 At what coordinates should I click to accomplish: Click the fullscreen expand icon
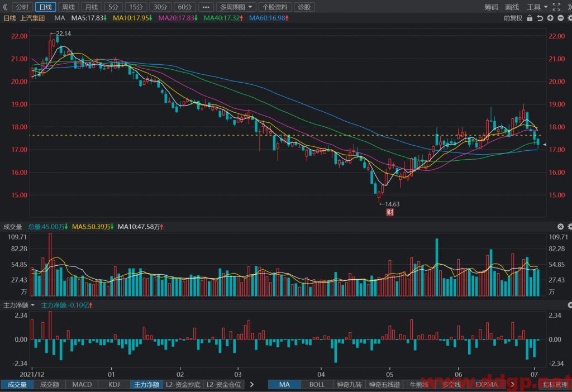pyautogui.click(x=555, y=7)
